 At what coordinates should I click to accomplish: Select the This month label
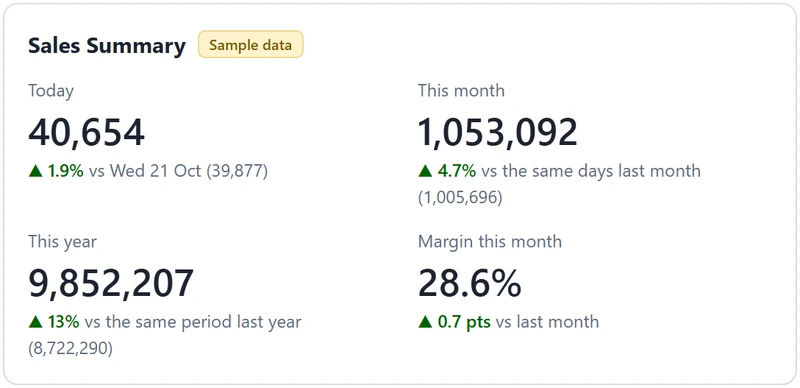[461, 90]
